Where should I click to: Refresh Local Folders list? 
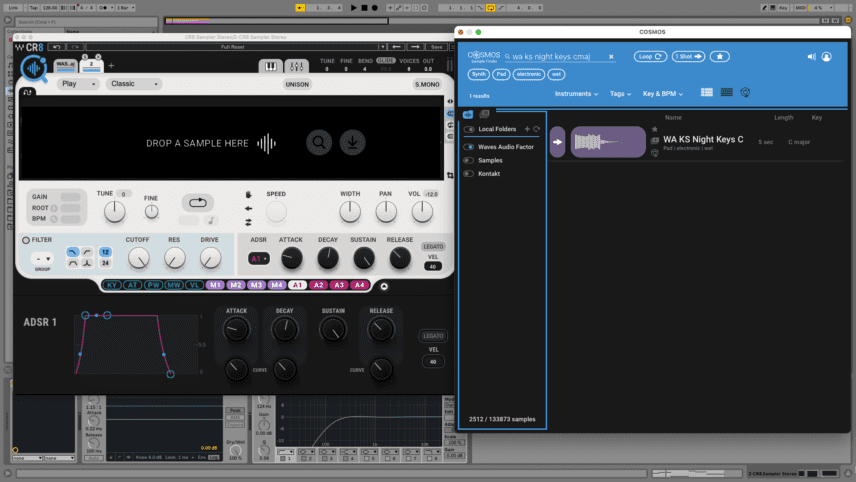click(x=536, y=129)
